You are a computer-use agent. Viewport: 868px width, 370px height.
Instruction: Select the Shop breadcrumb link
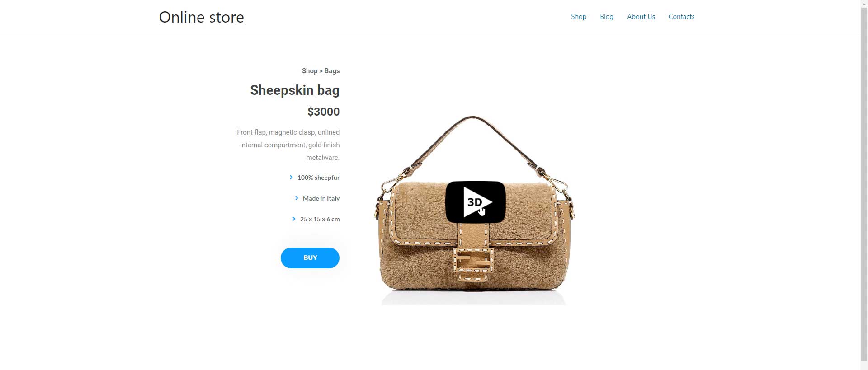coord(309,71)
